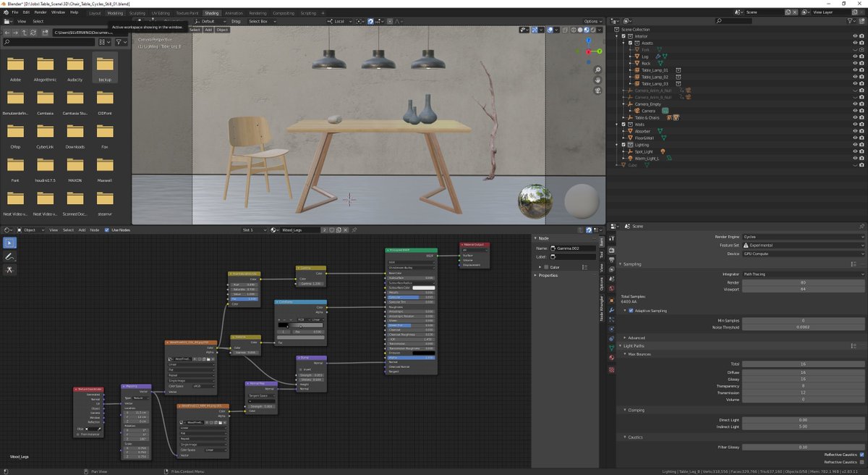The height and width of the screenshot is (475, 868).
Task: Toggle camera view gizmo in viewport
Action: point(597,91)
